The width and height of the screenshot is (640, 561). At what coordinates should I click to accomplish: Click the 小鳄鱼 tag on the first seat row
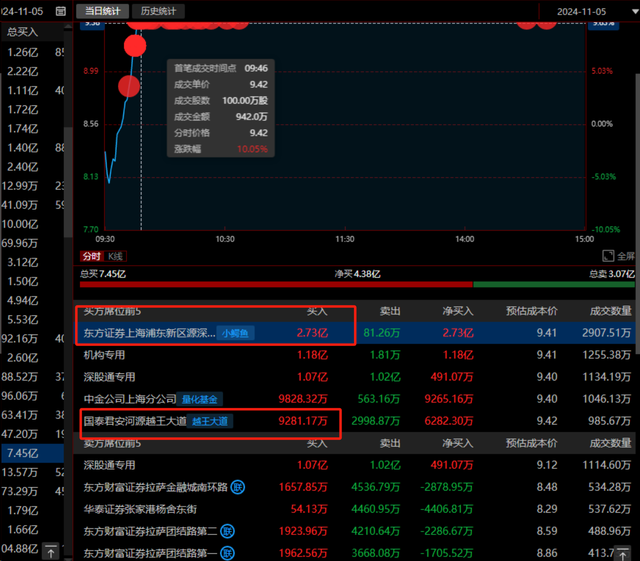[x=237, y=332]
